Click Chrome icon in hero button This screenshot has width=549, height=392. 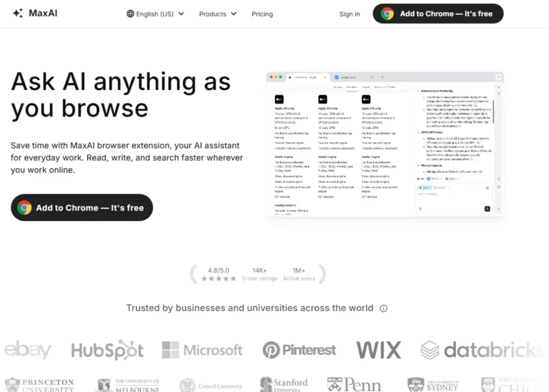[x=25, y=207]
